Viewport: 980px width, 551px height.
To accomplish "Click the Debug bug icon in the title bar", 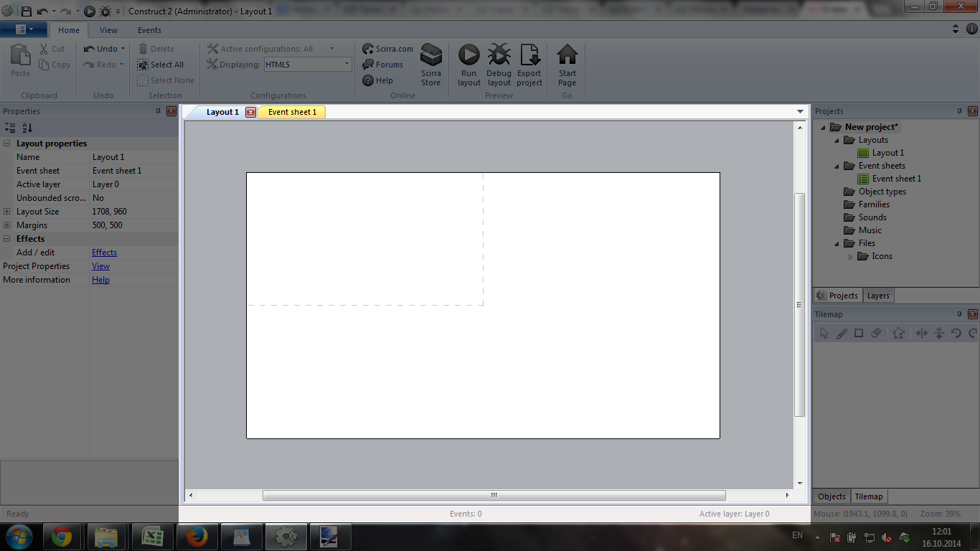I will tap(105, 11).
